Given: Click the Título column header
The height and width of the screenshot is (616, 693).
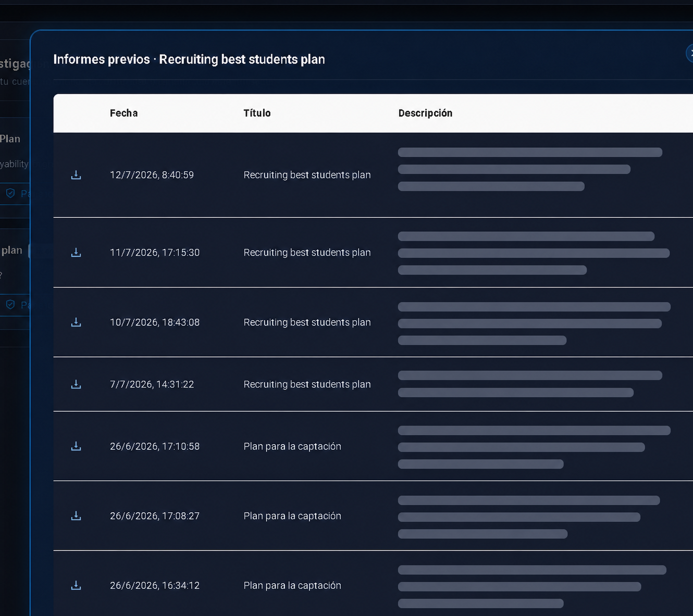Looking at the screenshot, I should [257, 113].
